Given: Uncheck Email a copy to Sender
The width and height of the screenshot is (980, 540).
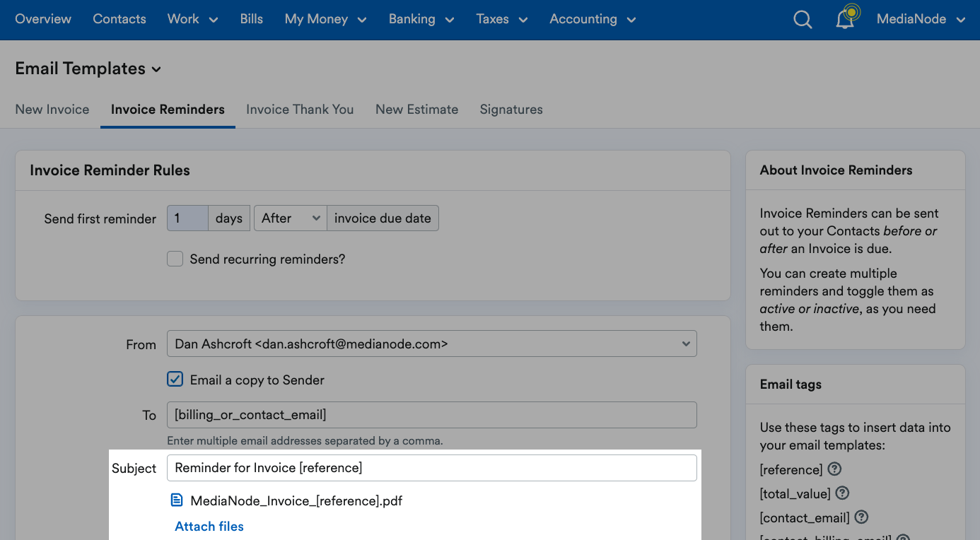Looking at the screenshot, I should (x=175, y=380).
